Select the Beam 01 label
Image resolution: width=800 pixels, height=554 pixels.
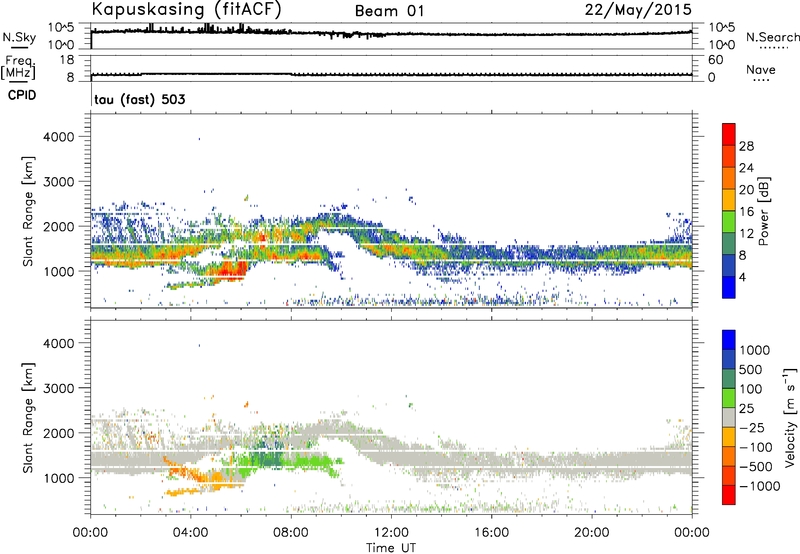389,11
